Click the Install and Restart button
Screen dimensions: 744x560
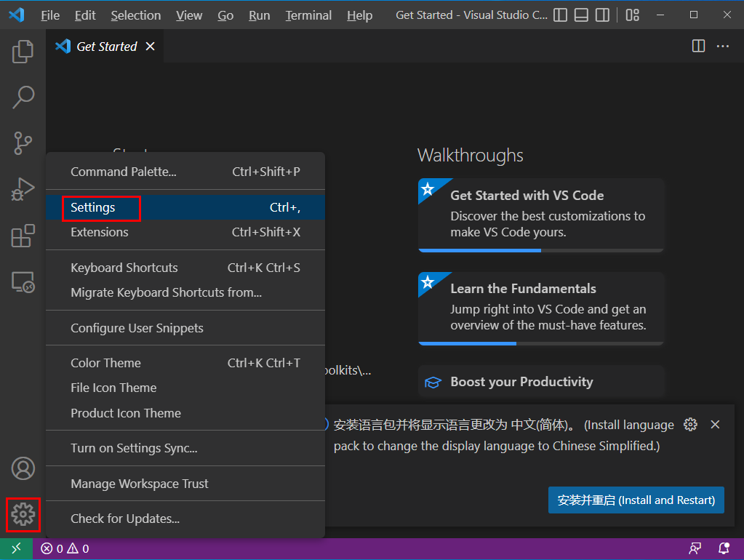636,500
